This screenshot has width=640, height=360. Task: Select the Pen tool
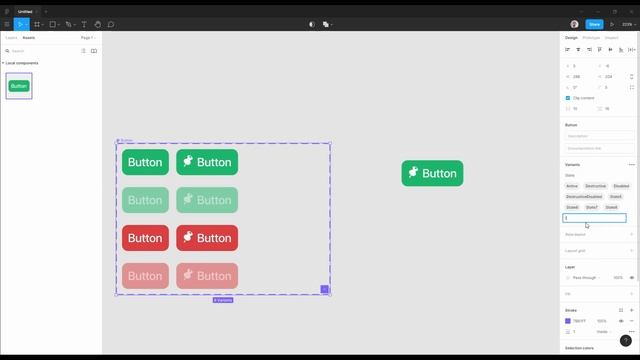pyautogui.click(x=69, y=24)
